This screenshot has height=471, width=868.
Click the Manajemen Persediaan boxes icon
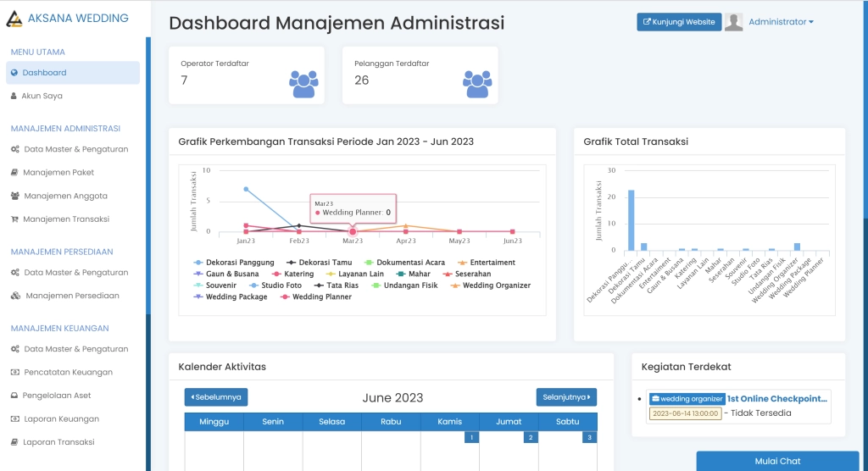[x=16, y=296]
